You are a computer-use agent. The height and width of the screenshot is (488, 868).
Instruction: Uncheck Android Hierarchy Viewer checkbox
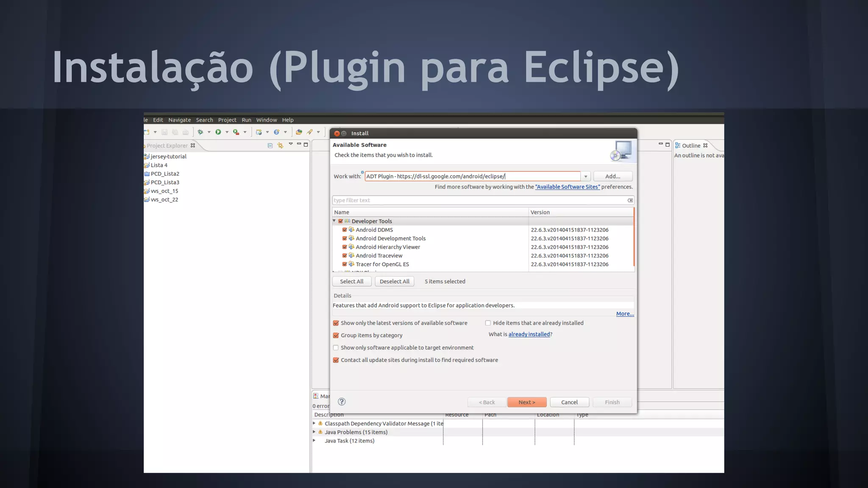pyautogui.click(x=345, y=247)
